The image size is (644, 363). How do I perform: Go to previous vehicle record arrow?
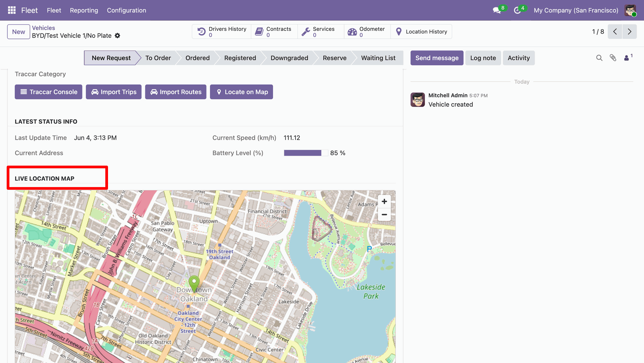[x=615, y=32]
